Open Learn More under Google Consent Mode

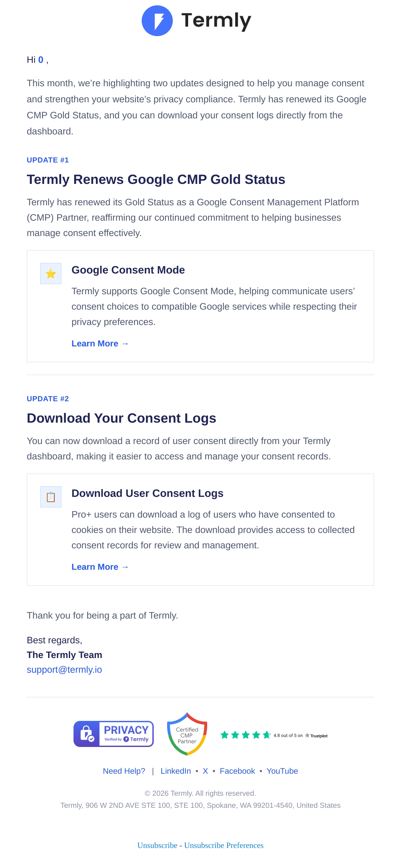pyautogui.click(x=100, y=343)
